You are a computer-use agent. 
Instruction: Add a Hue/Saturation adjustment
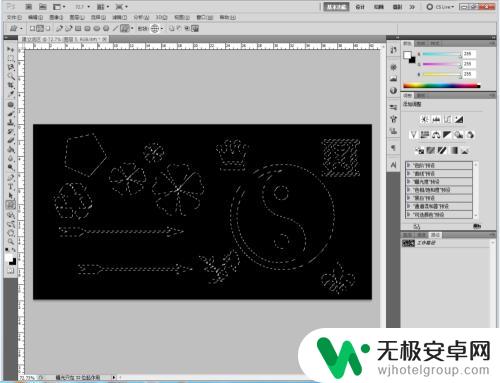425,135
